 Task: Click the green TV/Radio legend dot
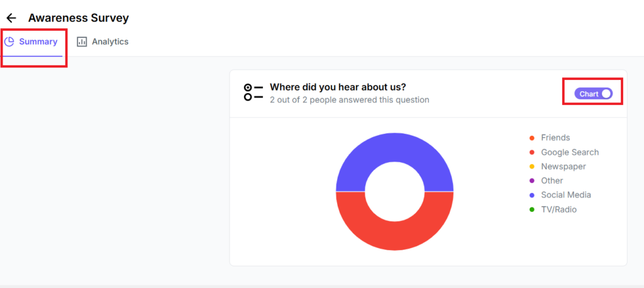(532, 209)
